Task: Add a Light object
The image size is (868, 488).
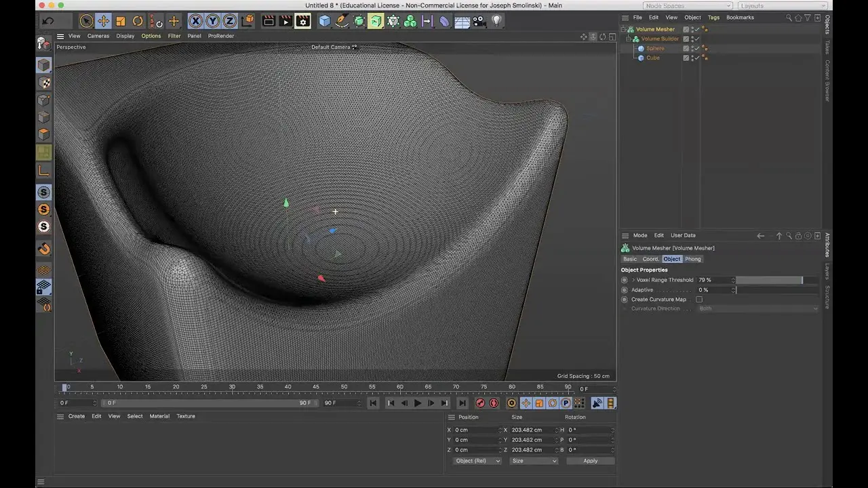Action: pyautogui.click(x=496, y=21)
